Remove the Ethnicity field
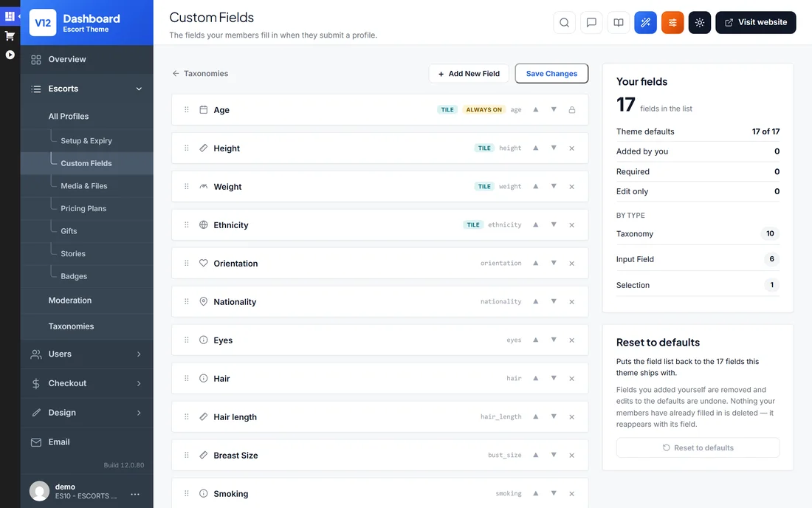 tap(571, 224)
